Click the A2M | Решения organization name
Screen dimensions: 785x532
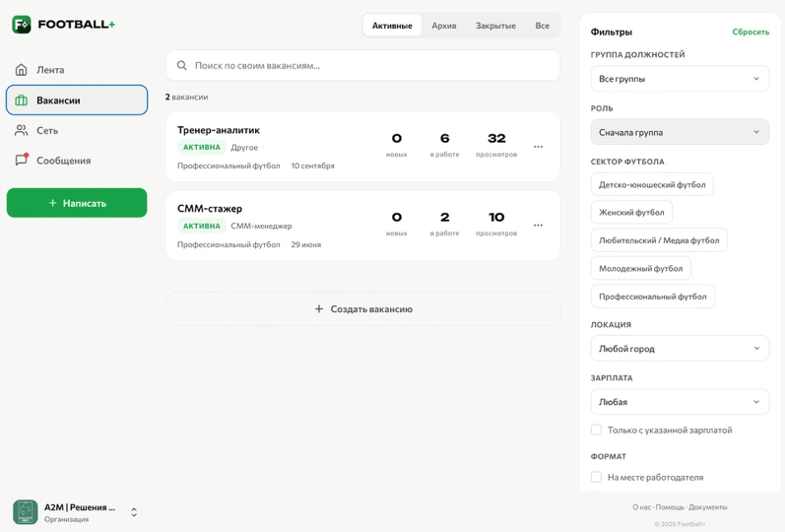80,507
